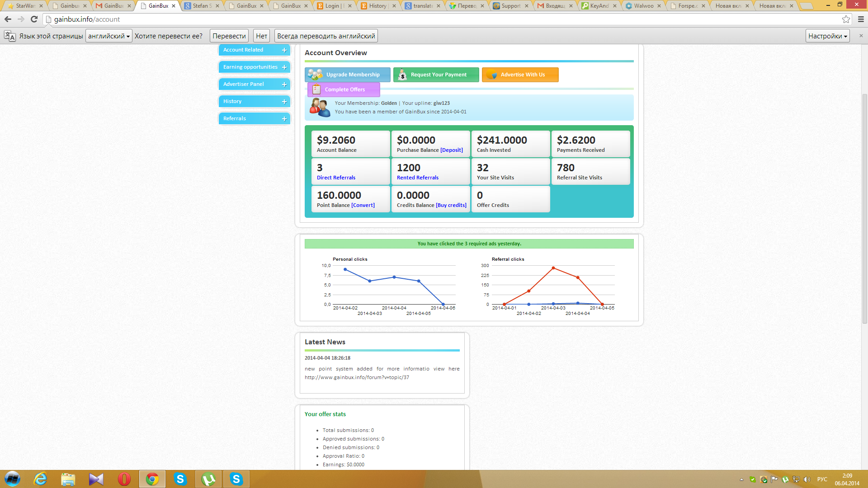Click the browser back arrow
This screenshot has height=488, width=868.
tap(8, 19)
